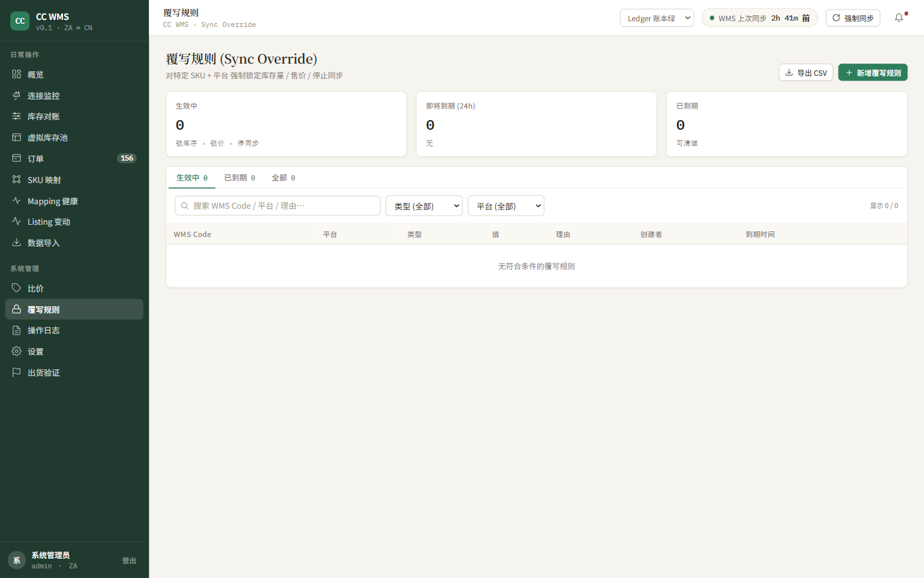The width and height of the screenshot is (924, 578).
Task: Click the 生效中 summary card
Action: [x=286, y=124]
